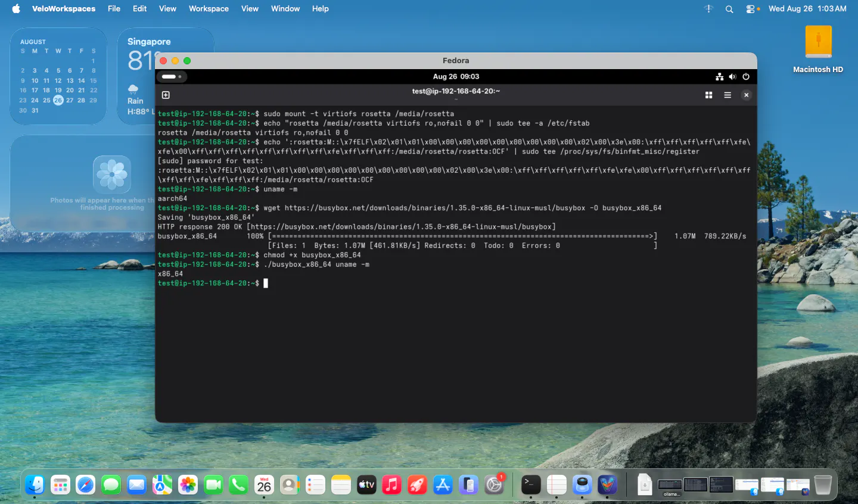Restore the minimized ollama window thumbnail in Dock

(x=670, y=486)
